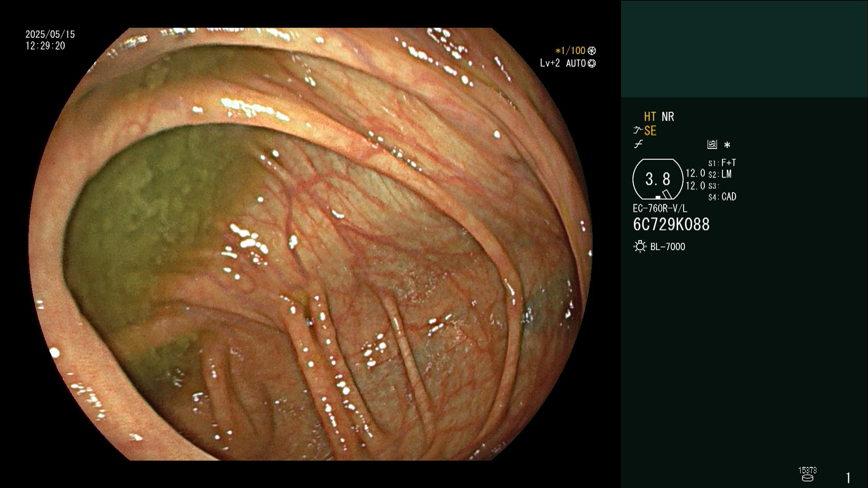The height and width of the screenshot is (488, 868).
Task: Click the endoscopic live image view
Action: [311, 244]
